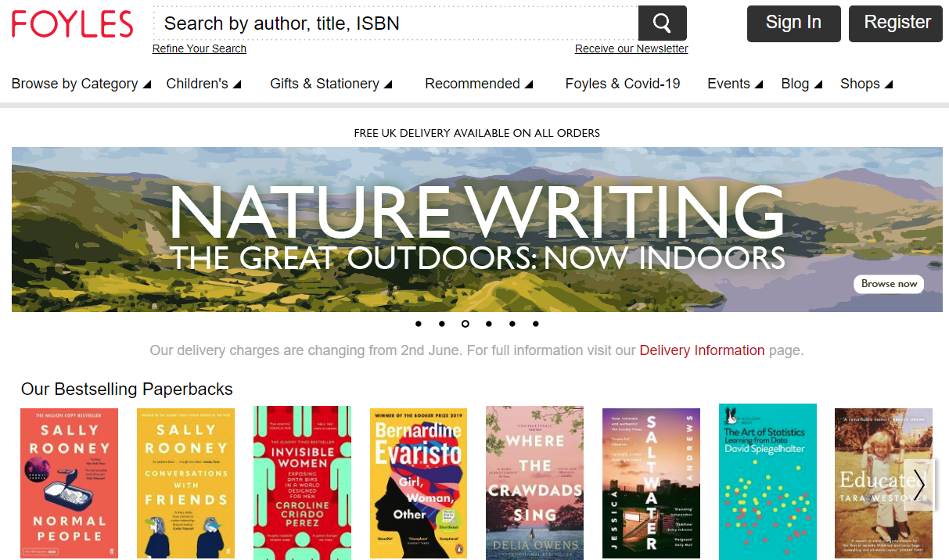
Task: Select the first banner slide dot
Action: point(419,324)
